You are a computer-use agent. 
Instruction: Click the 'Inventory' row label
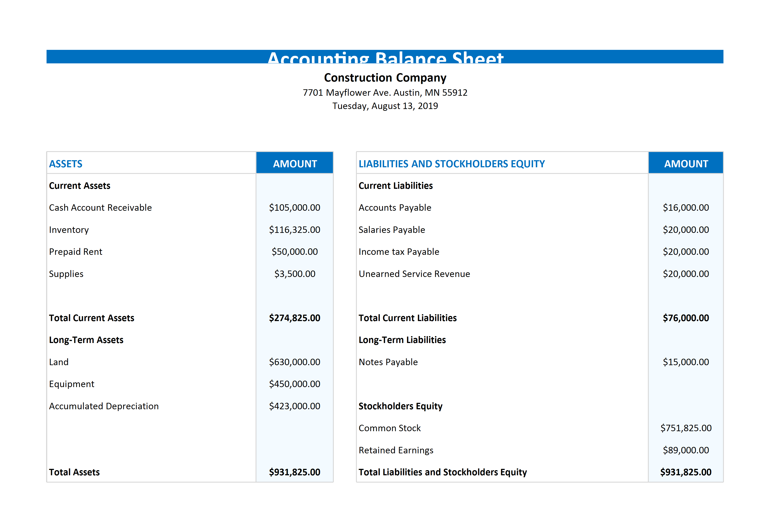pyautogui.click(x=69, y=230)
